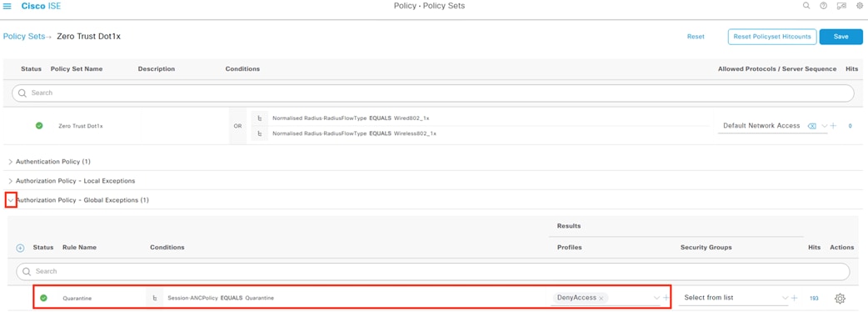Open the hamburger navigation menu
This screenshot has height=312, width=868.
[x=7, y=6]
